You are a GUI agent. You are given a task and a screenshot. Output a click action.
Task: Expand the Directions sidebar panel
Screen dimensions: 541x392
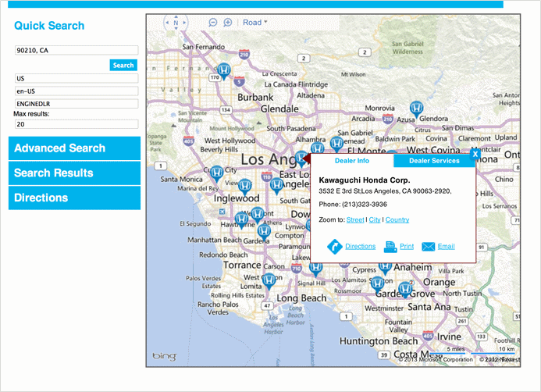74,198
